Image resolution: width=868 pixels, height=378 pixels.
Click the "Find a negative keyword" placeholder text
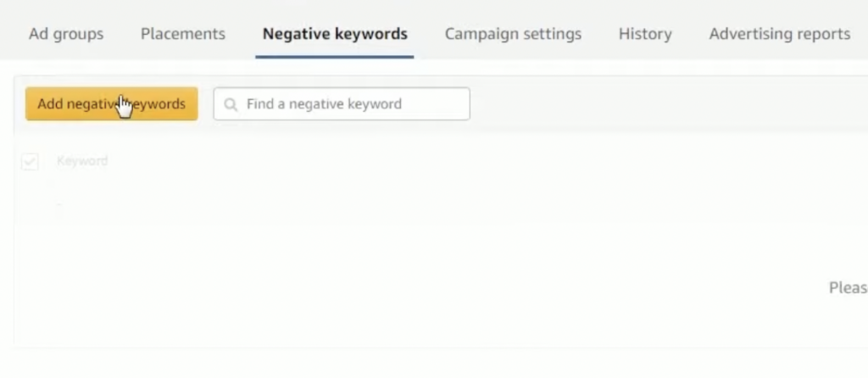pos(324,104)
